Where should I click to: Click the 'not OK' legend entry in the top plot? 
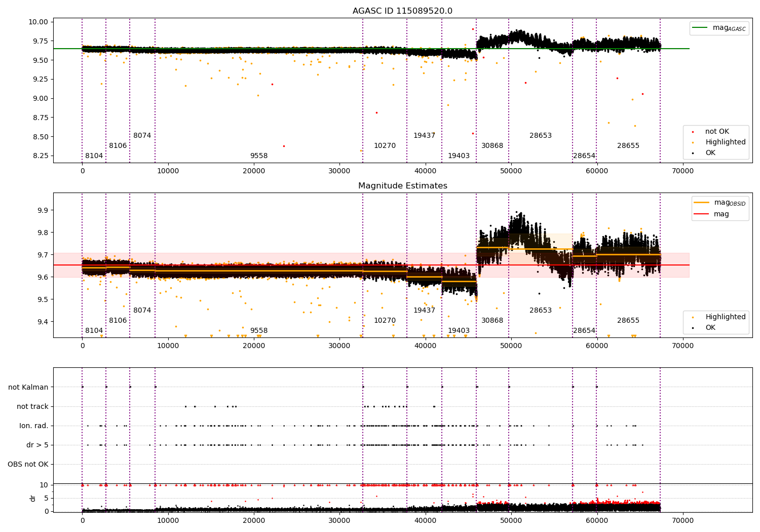[x=717, y=132]
